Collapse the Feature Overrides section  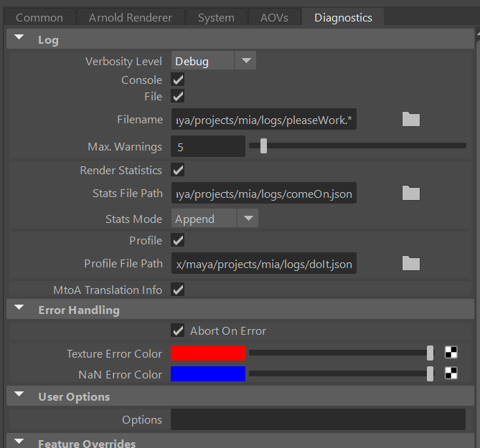(x=19, y=442)
